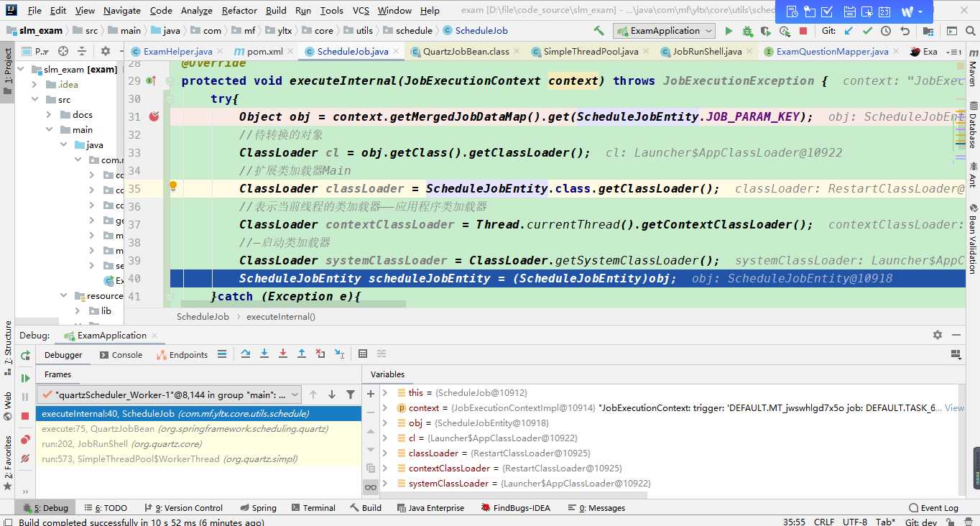Screen dimensions: 980x526
Task: Step over in debugger toolbar
Action: point(246,354)
